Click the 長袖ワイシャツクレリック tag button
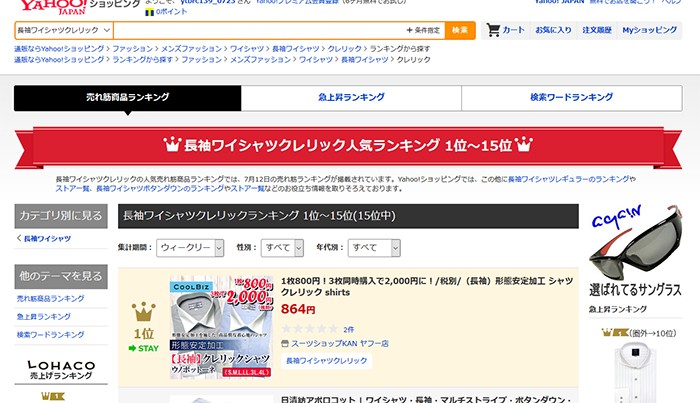Screen dimensions: 700x403 pyautogui.click(x=326, y=361)
